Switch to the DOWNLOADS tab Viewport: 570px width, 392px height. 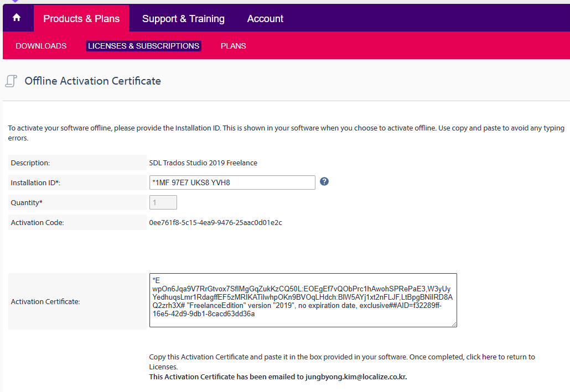41,46
